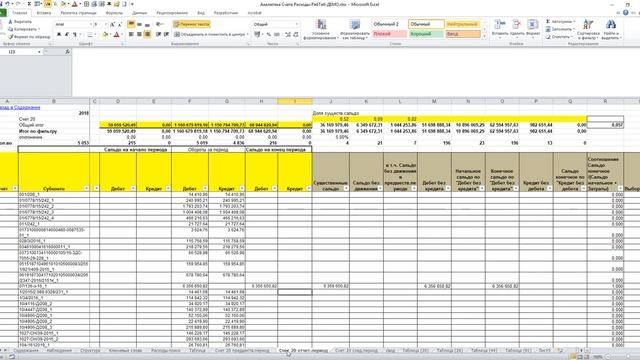
Task: Open the text orientation options
Action: [x=160, y=24]
